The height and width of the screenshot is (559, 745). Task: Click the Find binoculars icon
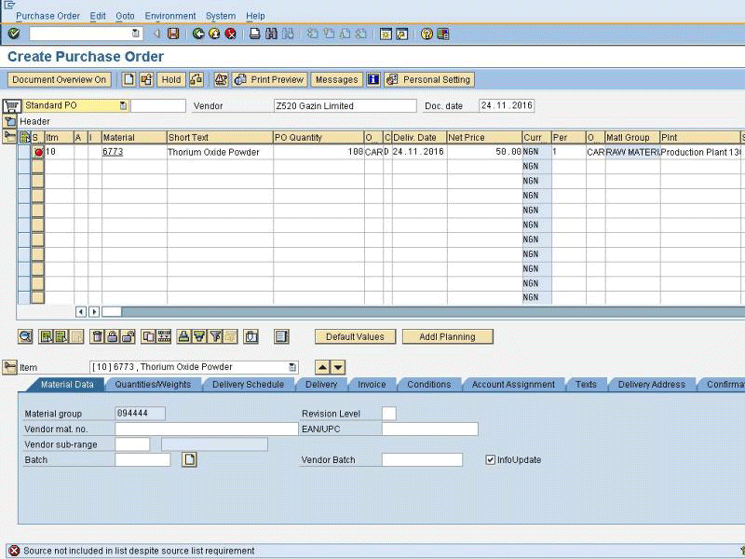pos(272,34)
